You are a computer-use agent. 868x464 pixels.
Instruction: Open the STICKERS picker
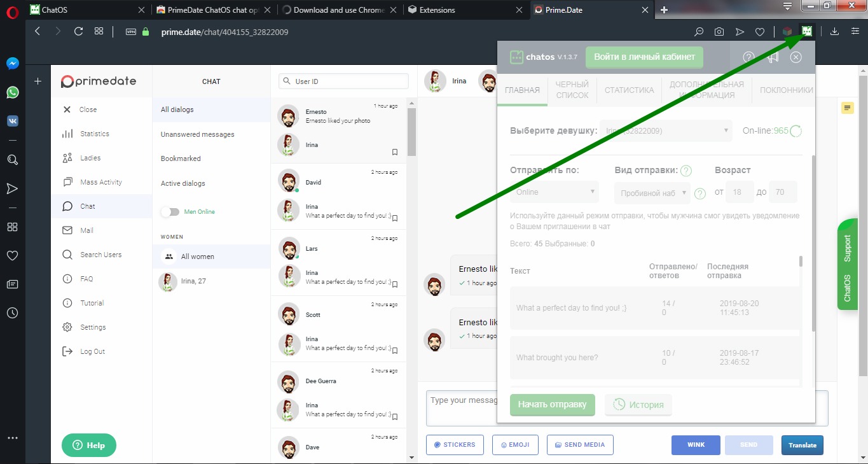(x=455, y=445)
